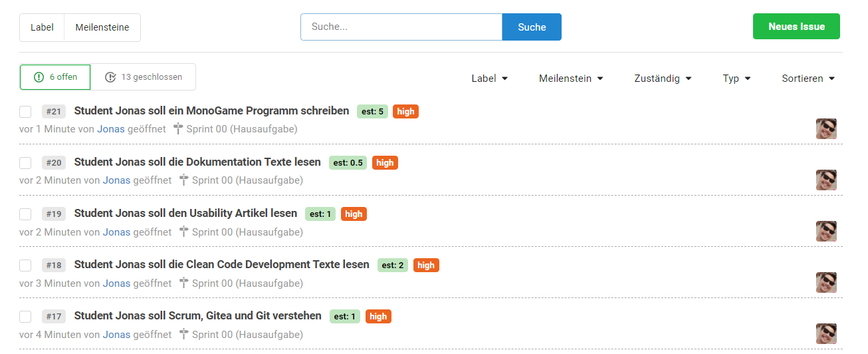Check the box next to issue #17

[25, 317]
